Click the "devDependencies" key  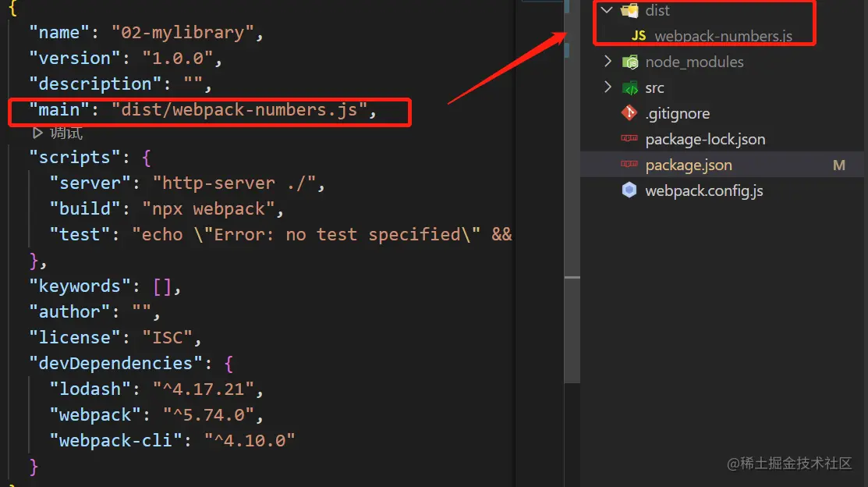[115, 363]
